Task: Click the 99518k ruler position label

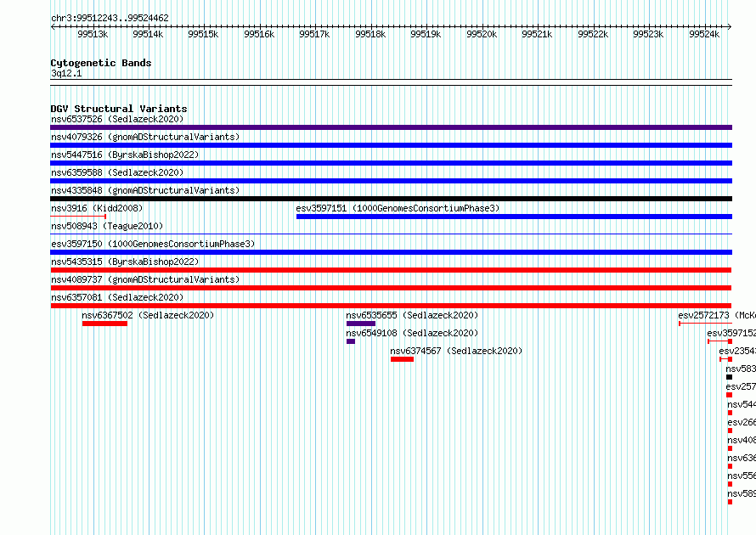Action: [x=370, y=34]
